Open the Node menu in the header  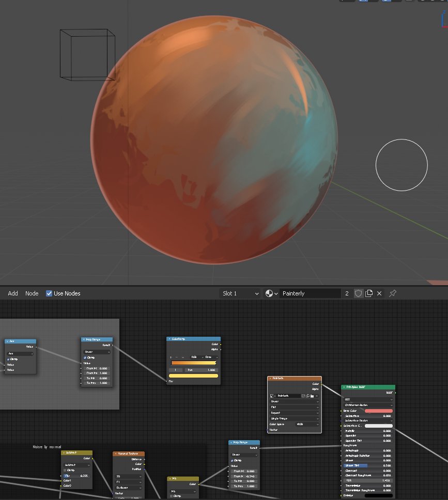32,293
